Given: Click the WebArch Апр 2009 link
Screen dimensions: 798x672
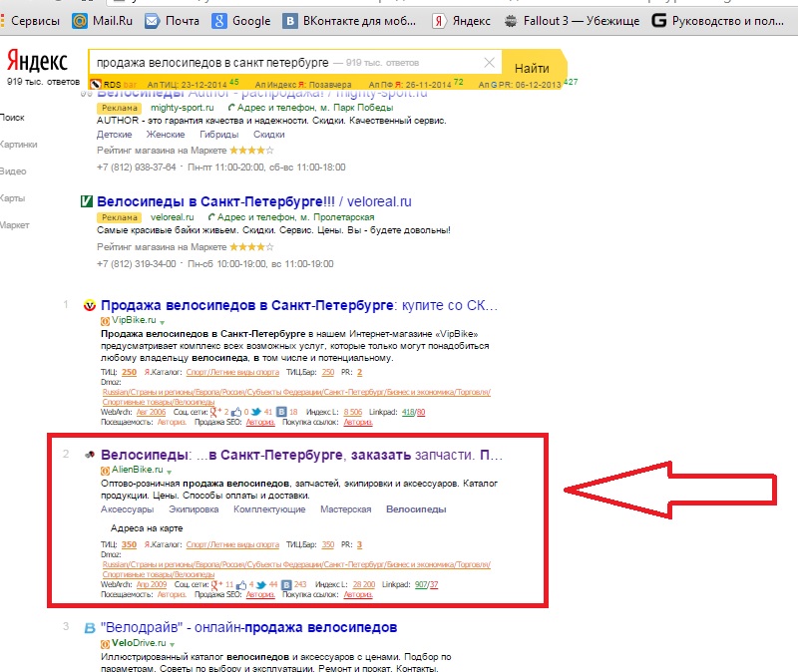Looking at the screenshot, I should pyautogui.click(x=152, y=584).
